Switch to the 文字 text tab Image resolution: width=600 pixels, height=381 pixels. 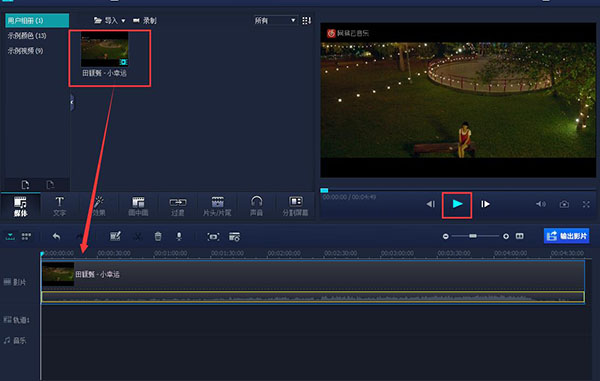click(x=60, y=206)
